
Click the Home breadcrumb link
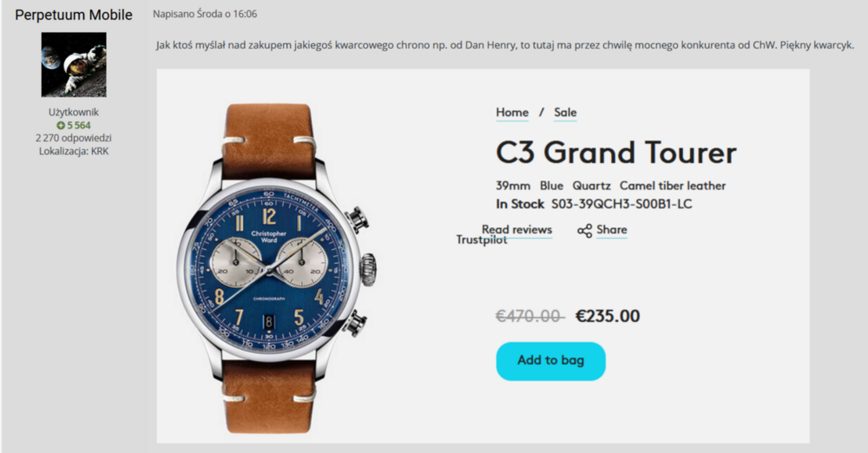click(512, 113)
